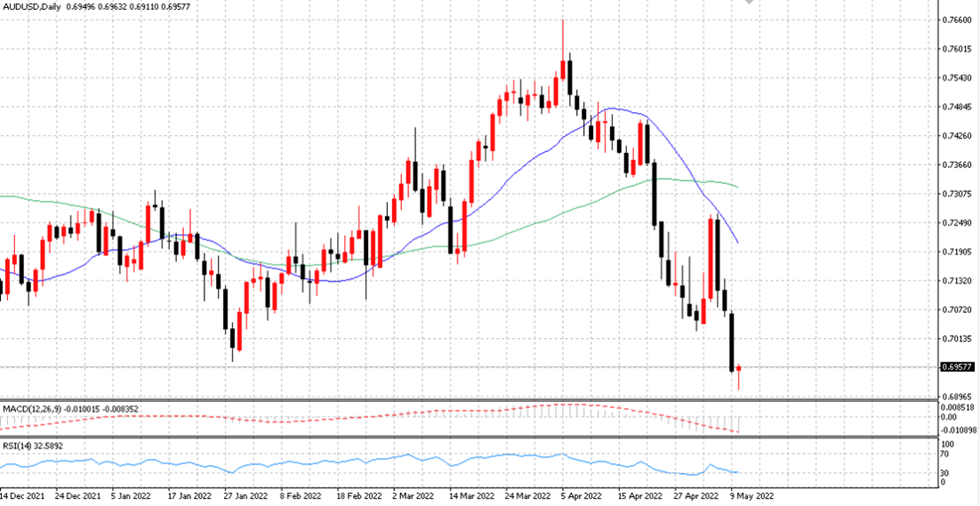Select the RSI(14) indicator label
The image size is (980, 506).
[15, 446]
